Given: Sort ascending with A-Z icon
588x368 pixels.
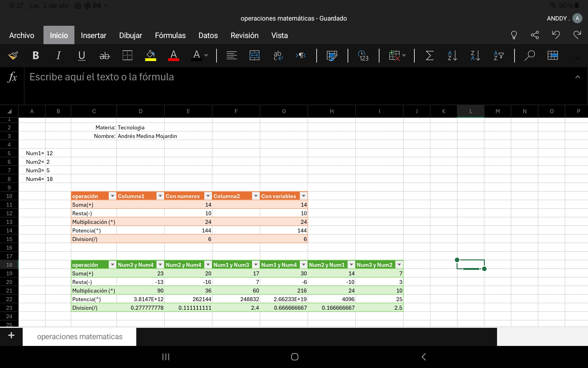Looking at the screenshot, I should pos(452,56).
